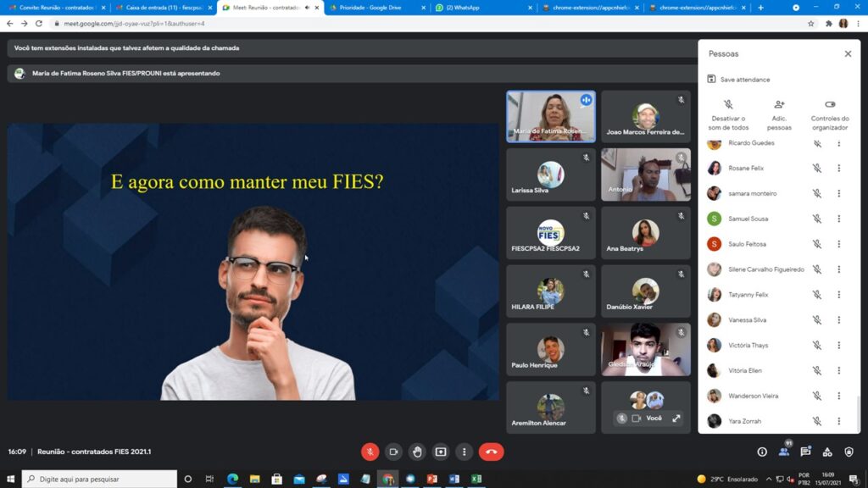Expand your self-view tile with arrows icon
The height and width of the screenshot is (488, 868).
tap(676, 419)
